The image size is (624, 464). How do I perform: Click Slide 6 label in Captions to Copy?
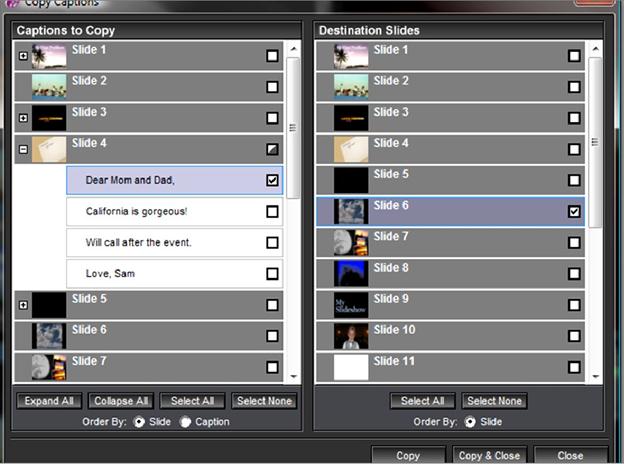coord(89,329)
